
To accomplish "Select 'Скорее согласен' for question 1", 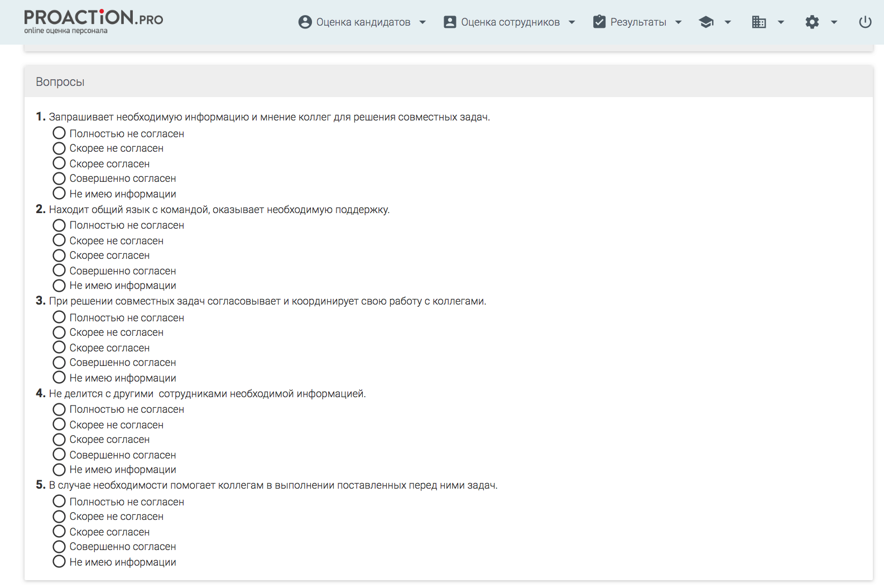I will click(59, 163).
